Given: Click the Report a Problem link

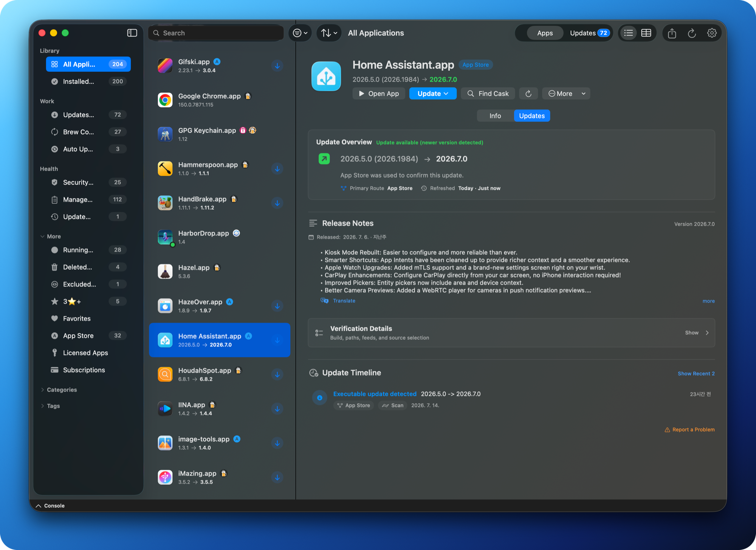Looking at the screenshot, I should click(x=689, y=429).
